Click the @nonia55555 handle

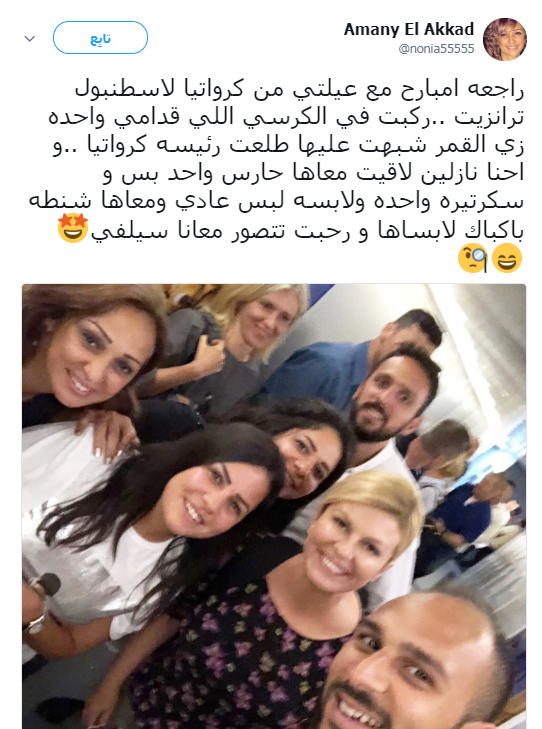[436, 49]
